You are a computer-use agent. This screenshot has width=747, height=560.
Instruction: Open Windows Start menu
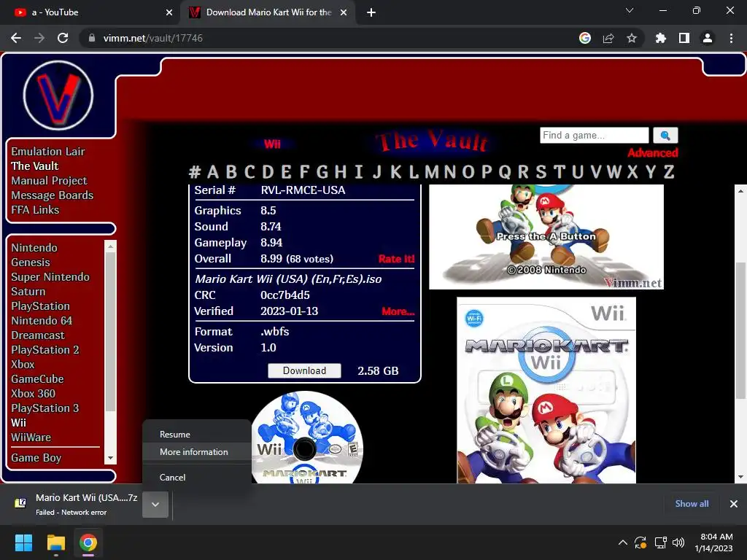tap(23, 542)
